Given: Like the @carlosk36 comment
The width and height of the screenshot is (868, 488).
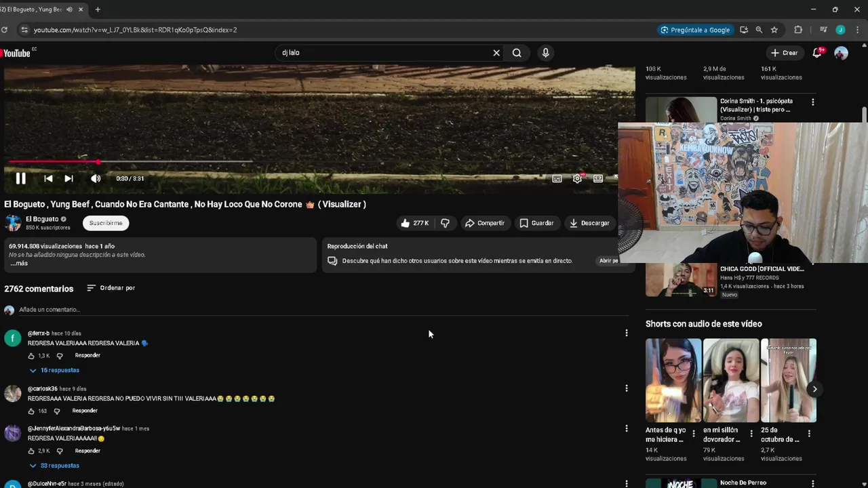Looking at the screenshot, I should [x=31, y=411].
